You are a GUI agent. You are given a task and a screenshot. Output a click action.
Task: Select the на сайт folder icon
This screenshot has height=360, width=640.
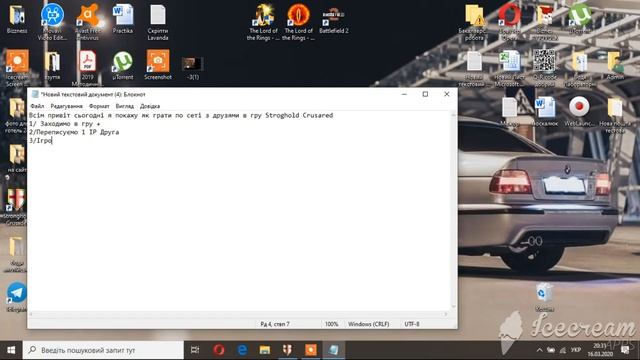pyautogui.click(x=17, y=158)
